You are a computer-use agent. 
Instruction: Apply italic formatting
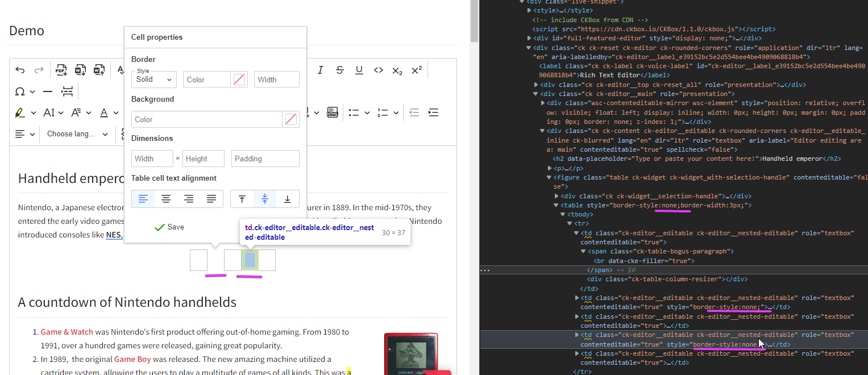[x=320, y=70]
